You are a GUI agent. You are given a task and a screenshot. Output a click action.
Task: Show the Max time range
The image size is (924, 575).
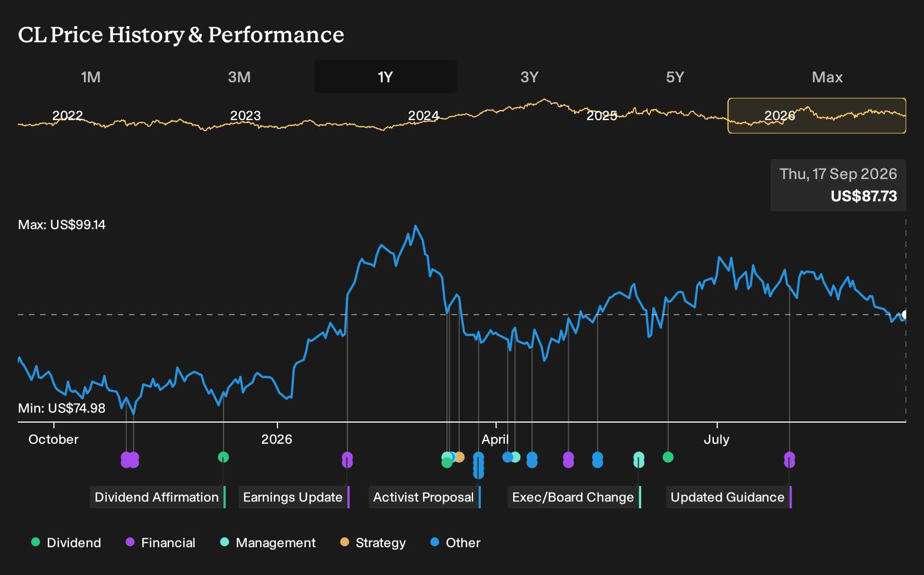(827, 77)
